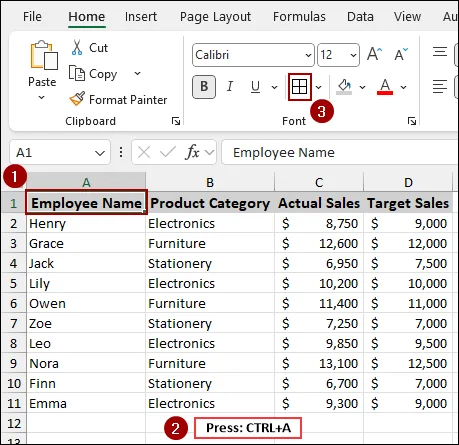
Task: Click the three-dot formula bar handle
Action: tap(121, 152)
